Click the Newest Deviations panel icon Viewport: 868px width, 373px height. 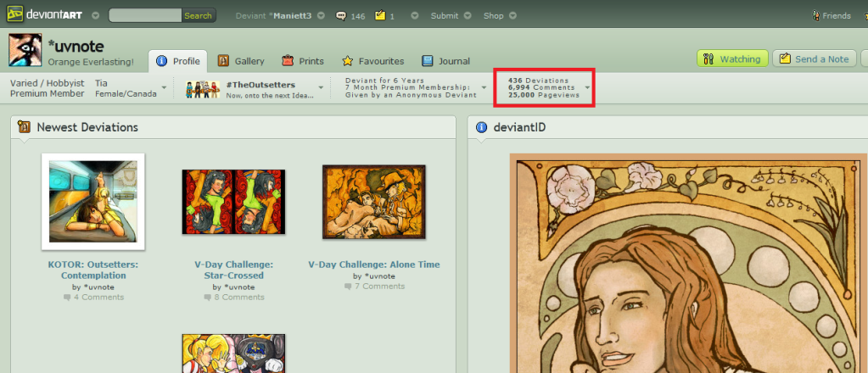point(24,126)
